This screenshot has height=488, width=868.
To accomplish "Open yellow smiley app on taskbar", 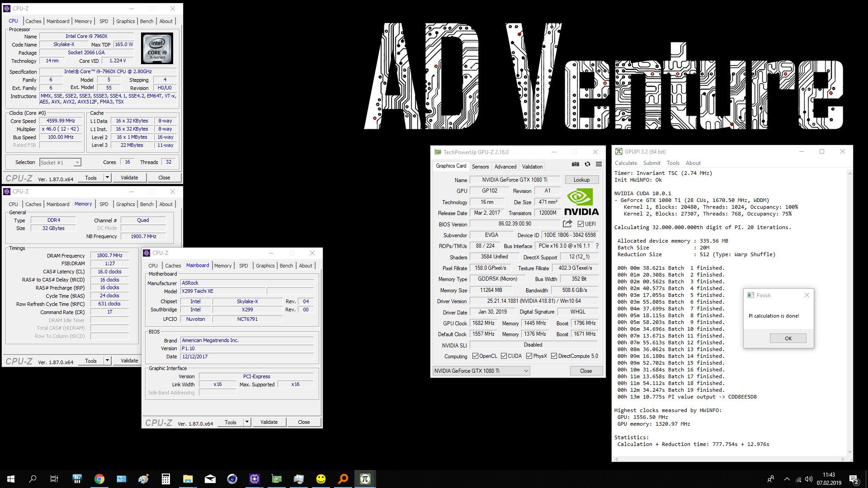I will point(321,479).
